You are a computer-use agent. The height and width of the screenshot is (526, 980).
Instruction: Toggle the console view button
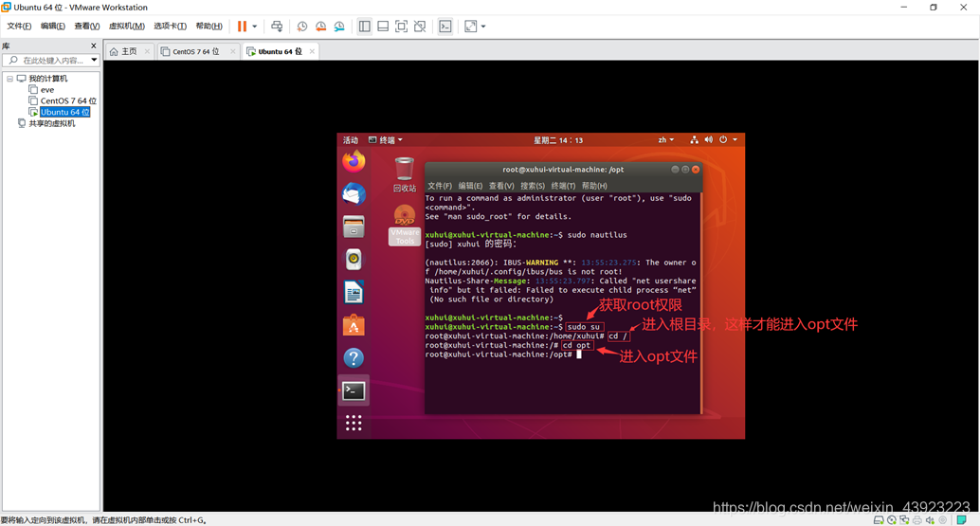pyautogui.click(x=445, y=27)
